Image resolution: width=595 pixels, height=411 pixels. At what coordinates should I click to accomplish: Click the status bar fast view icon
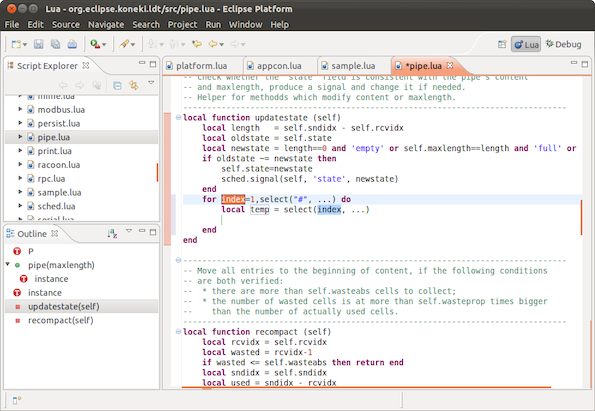pos(17,400)
